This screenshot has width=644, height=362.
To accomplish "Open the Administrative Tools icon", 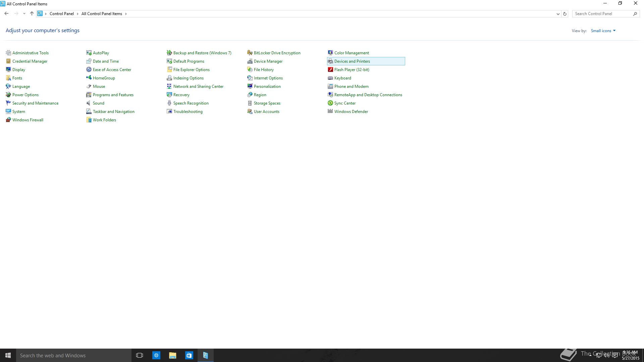I will (x=8, y=53).
